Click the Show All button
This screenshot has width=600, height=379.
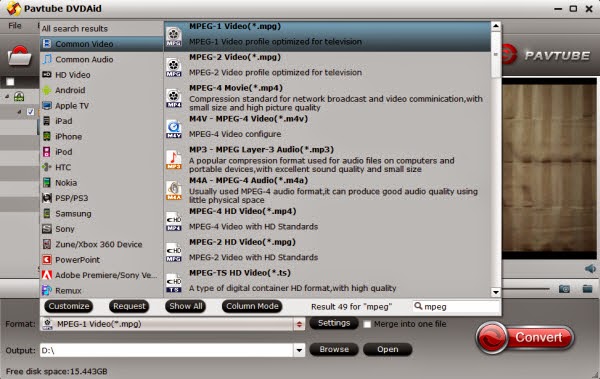[186, 306]
